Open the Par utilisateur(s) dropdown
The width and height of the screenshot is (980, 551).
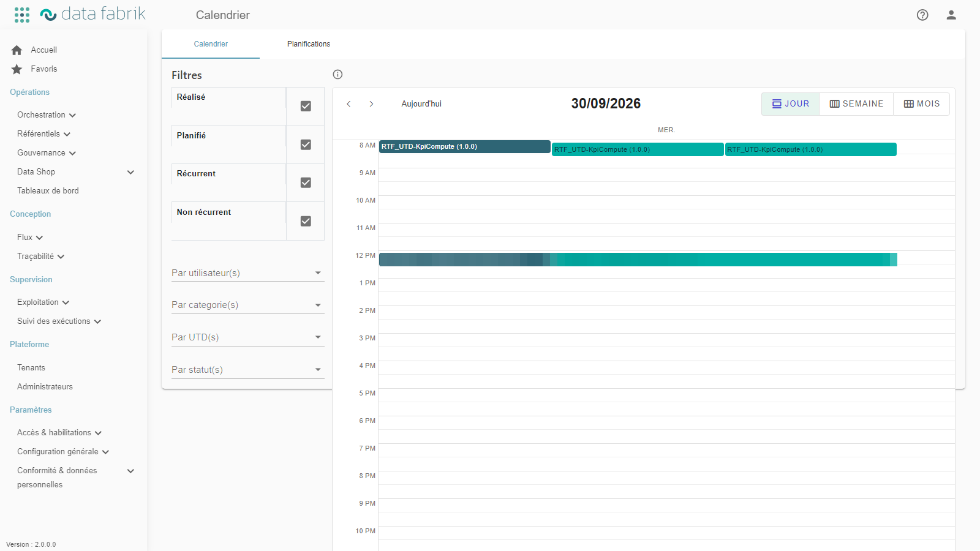coord(247,273)
